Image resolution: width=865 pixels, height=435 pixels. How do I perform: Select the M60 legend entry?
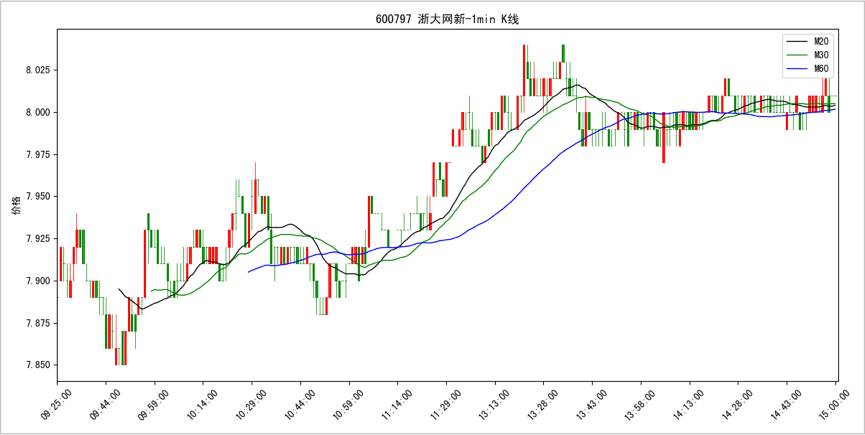coord(806,69)
